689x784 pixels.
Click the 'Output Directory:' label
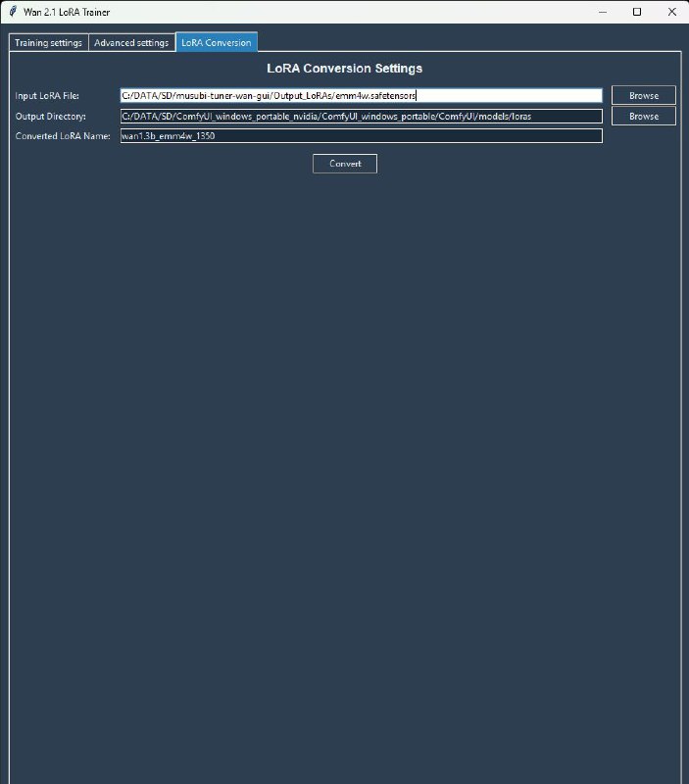point(51,116)
